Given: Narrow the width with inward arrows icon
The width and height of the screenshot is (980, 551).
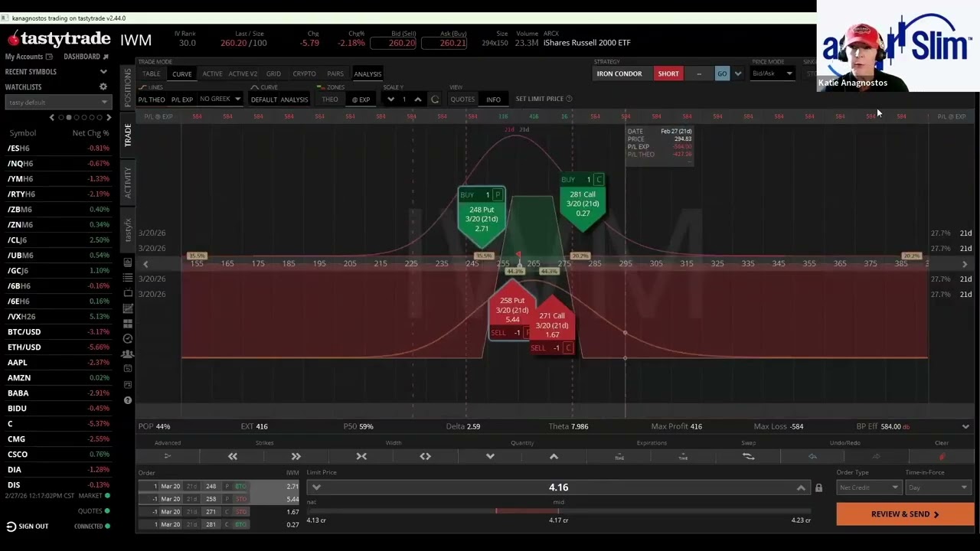Looking at the screenshot, I should coord(361,456).
